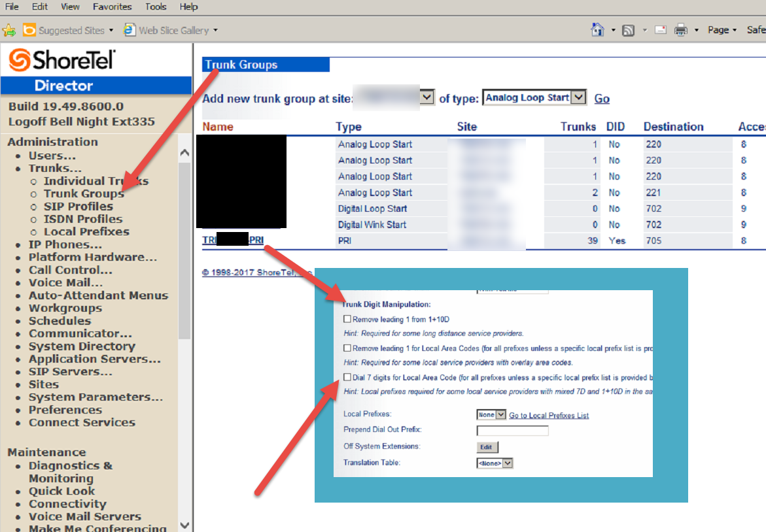Tick the Remove leading 1 from 1+10D checkbox
Screen dimensions: 766x532
pyautogui.click(x=347, y=319)
